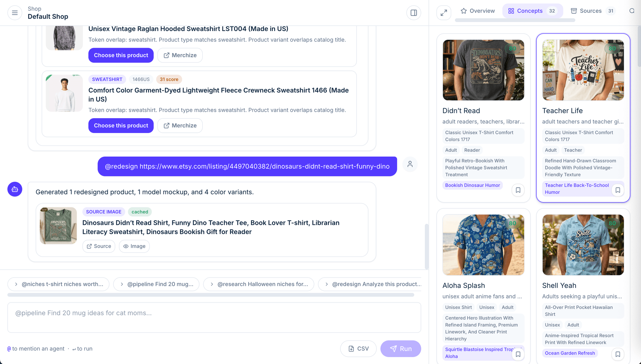
Task: Click the Bookish Dinosaur Humor tag
Action: [x=472, y=185]
